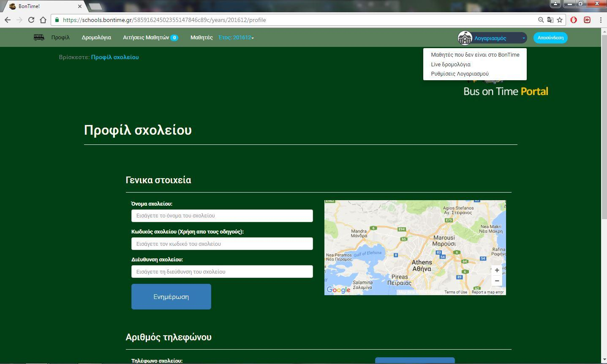Open the Μαθητές nav item
Image resolution: width=607 pixels, height=364 pixels.
pos(201,38)
